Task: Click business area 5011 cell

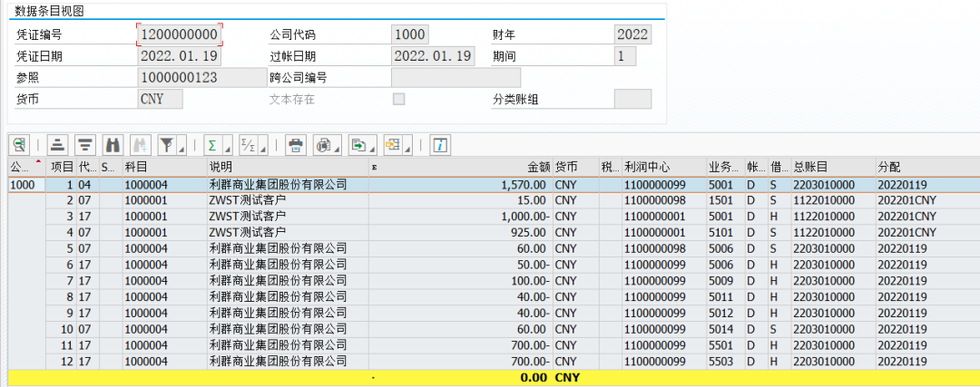Action: coord(726,297)
